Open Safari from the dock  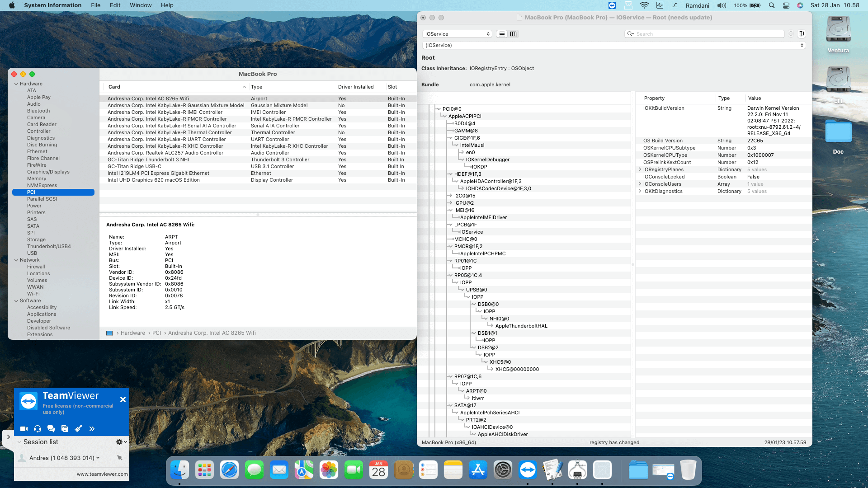point(229,470)
